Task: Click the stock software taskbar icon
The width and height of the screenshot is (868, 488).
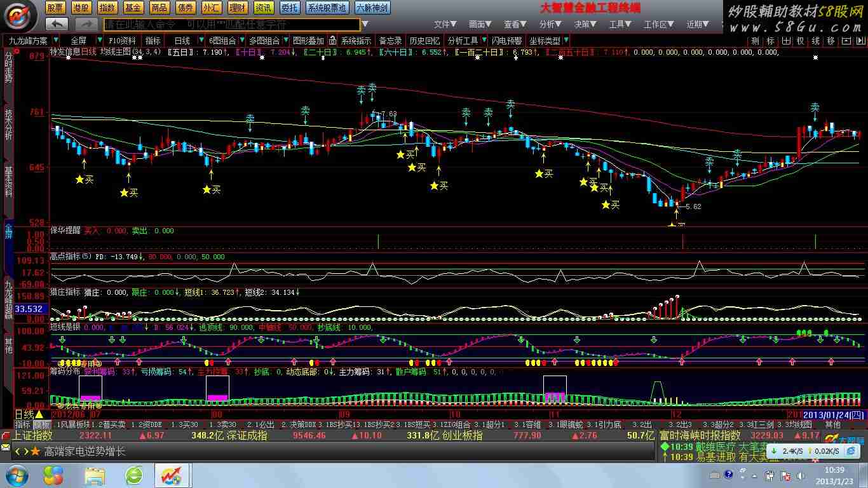Action: (x=172, y=475)
